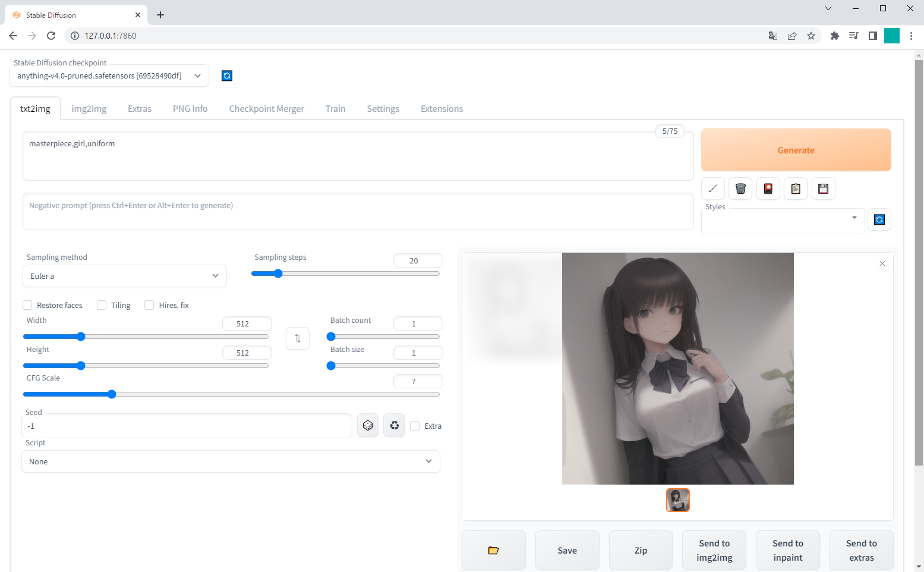Click the Save button

[567, 551]
